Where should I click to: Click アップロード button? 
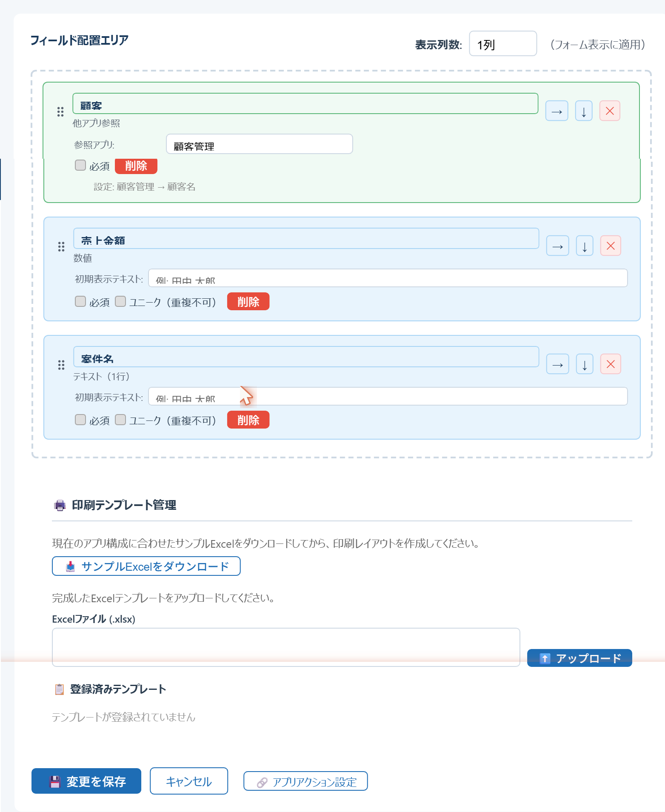(579, 658)
